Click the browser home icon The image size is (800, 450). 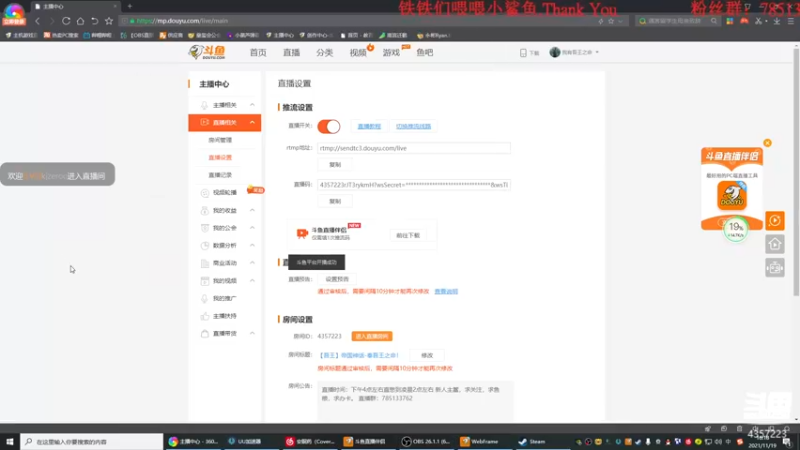(x=80, y=21)
